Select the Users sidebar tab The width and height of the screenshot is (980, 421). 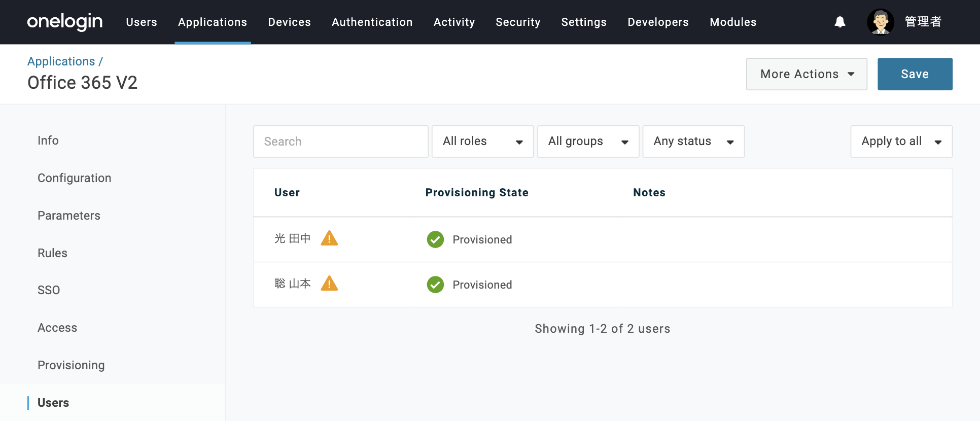[53, 403]
